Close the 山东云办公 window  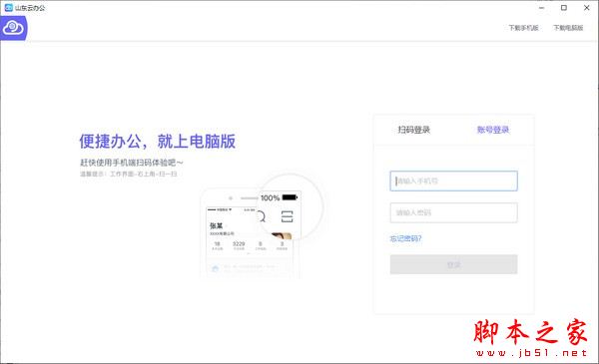click(x=587, y=8)
